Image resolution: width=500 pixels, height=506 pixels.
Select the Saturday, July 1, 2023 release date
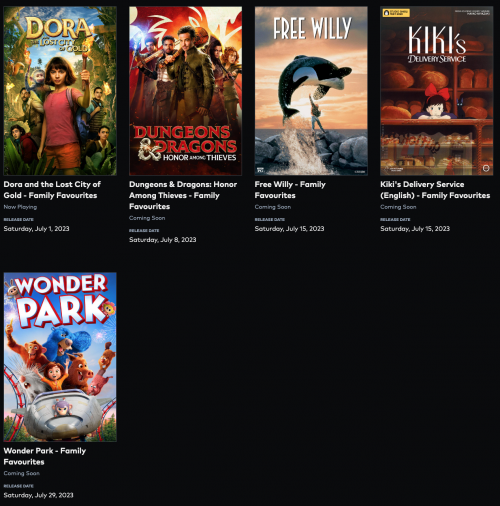[36, 229]
